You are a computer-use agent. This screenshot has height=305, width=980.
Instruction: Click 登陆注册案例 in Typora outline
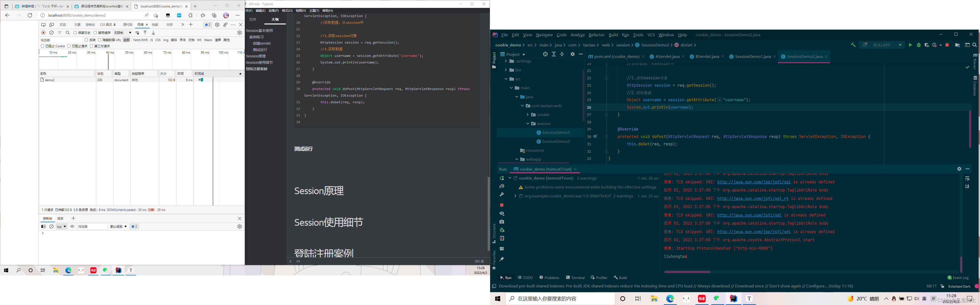[x=256, y=69]
